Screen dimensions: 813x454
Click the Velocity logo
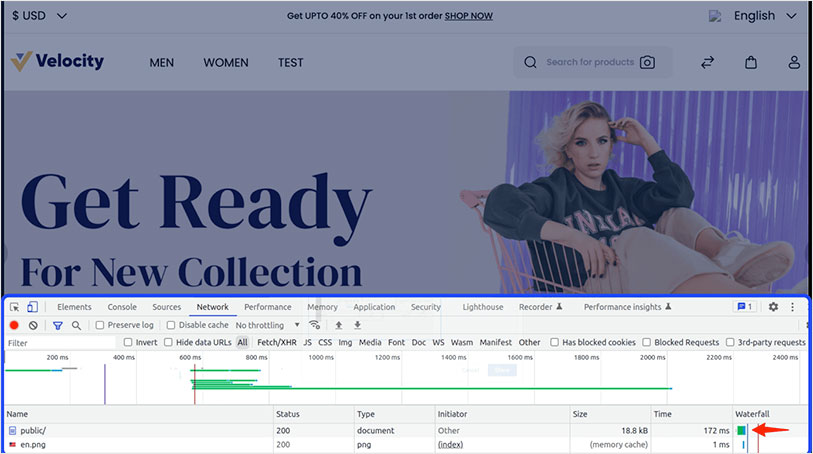point(58,62)
